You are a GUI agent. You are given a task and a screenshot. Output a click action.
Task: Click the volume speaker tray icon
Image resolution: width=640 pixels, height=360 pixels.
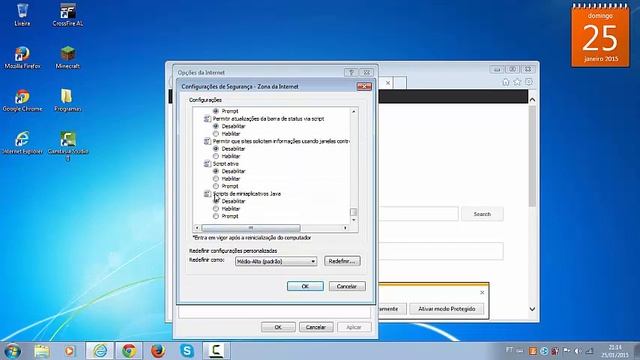(x=578, y=351)
